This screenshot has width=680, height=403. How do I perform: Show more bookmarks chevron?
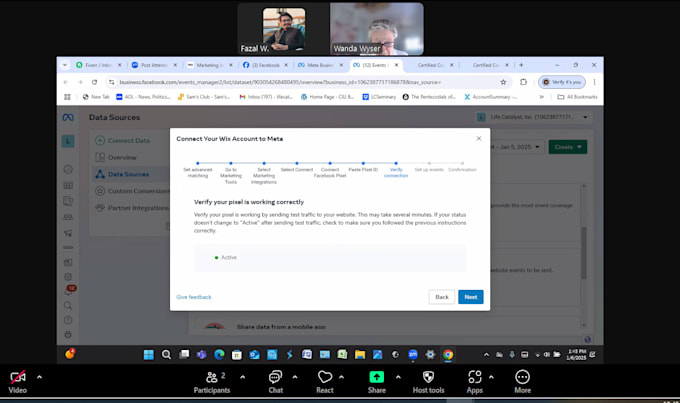541,97
